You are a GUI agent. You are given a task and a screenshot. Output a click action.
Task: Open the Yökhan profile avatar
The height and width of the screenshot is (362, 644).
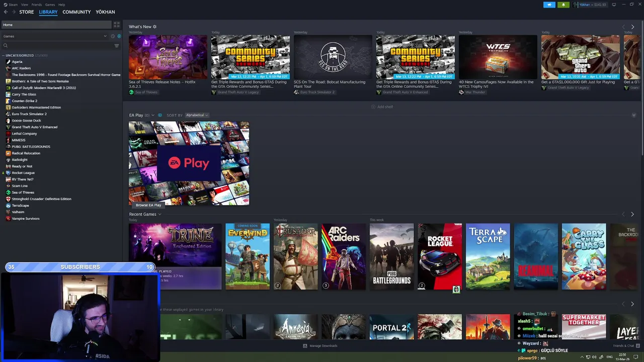tap(576, 5)
